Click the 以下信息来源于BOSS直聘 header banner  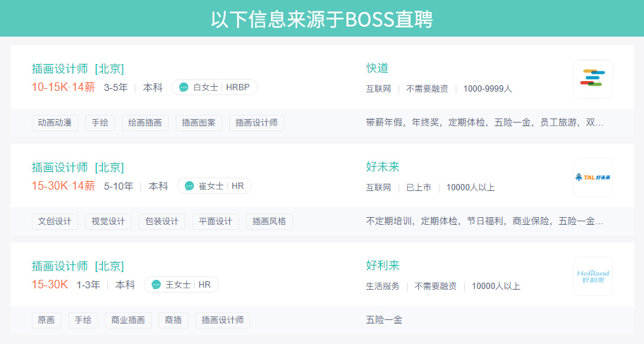(322, 19)
